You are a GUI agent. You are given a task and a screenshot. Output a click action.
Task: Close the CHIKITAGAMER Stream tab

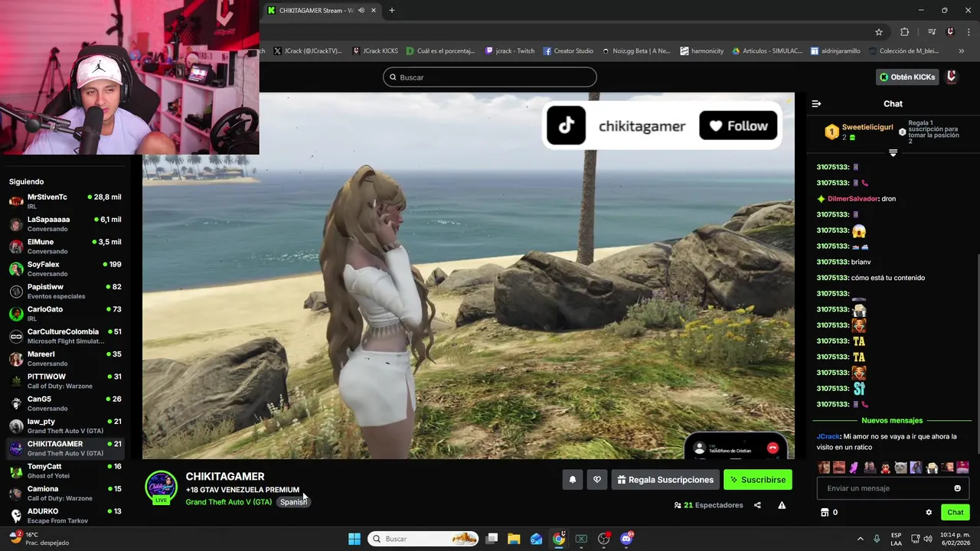[x=374, y=11]
